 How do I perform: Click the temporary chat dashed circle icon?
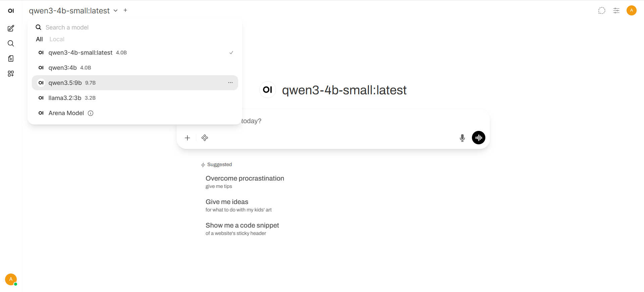click(x=602, y=10)
